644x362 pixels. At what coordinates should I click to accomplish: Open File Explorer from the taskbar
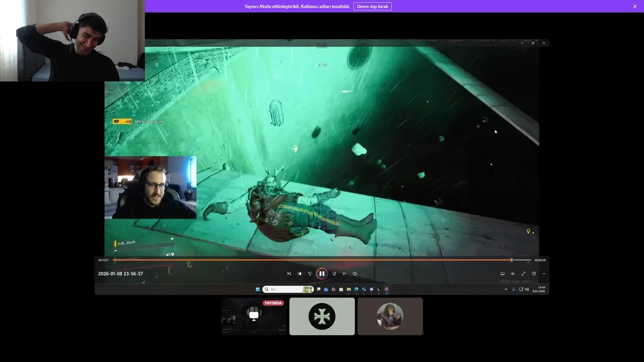click(349, 289)
